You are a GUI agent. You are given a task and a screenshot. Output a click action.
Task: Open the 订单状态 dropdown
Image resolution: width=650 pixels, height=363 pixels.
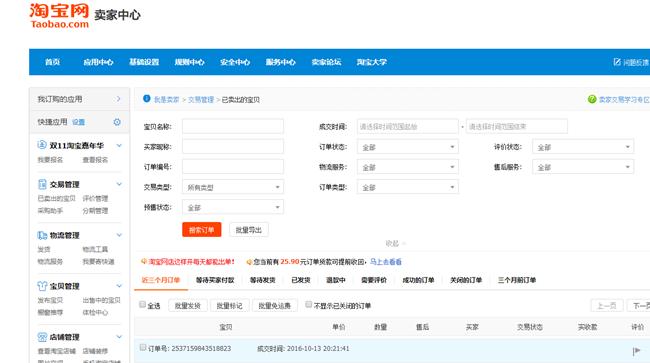pos(407,147)
